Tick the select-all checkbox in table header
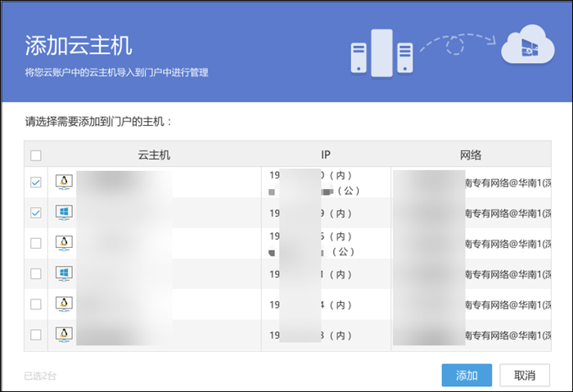 click(36, 155)
